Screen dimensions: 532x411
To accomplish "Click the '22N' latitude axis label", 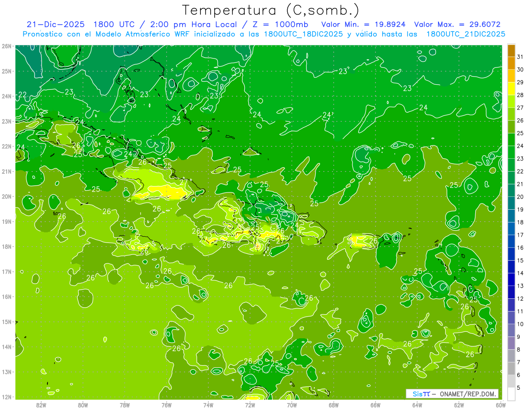I will (x=7, y=146).
